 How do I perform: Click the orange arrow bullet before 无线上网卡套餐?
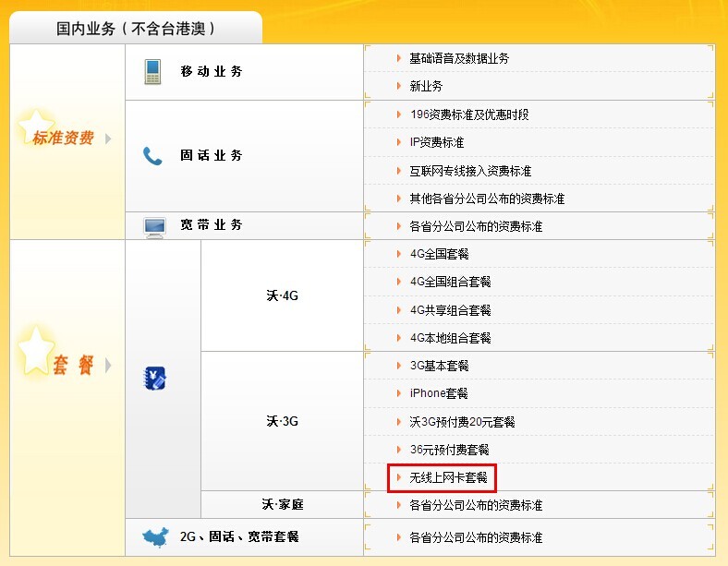[399, 477]
